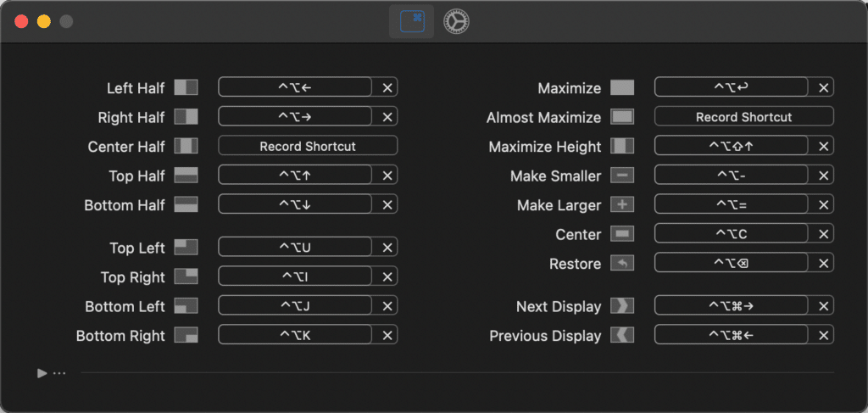Record a shortcut for Almost Maximize

coord(743,117)
